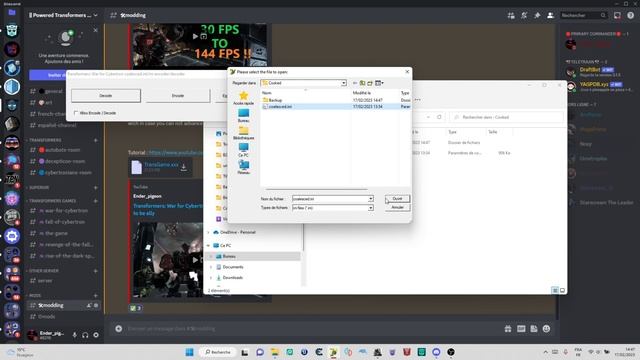Close the invite friends banner

[x=96, y=30]
